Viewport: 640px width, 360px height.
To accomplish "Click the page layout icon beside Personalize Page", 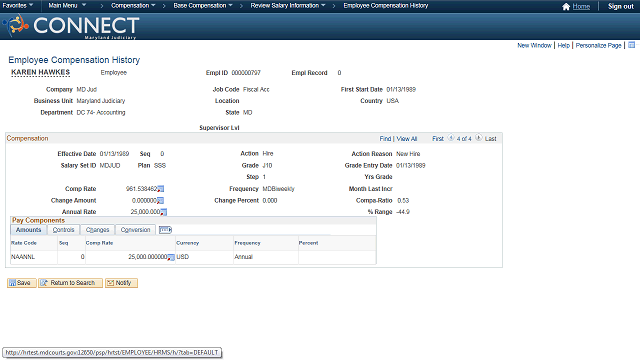I will (x=631, y=45).
